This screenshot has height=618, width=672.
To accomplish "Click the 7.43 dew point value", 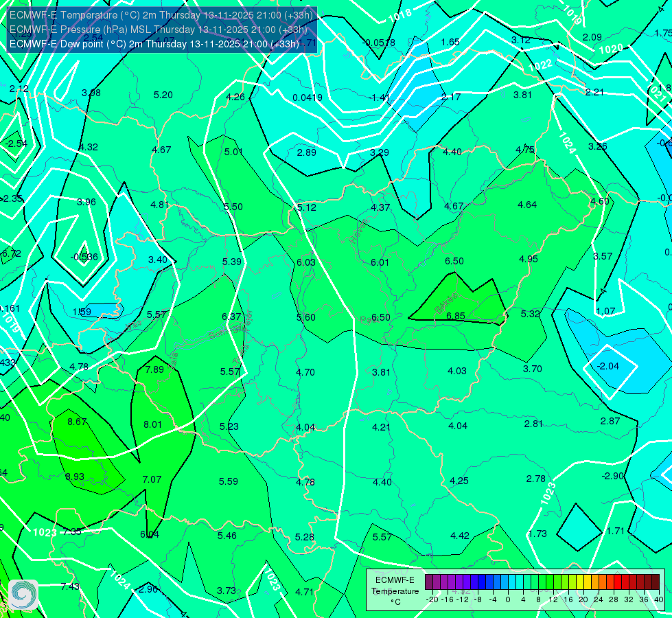I will click(x=70, y=586).
